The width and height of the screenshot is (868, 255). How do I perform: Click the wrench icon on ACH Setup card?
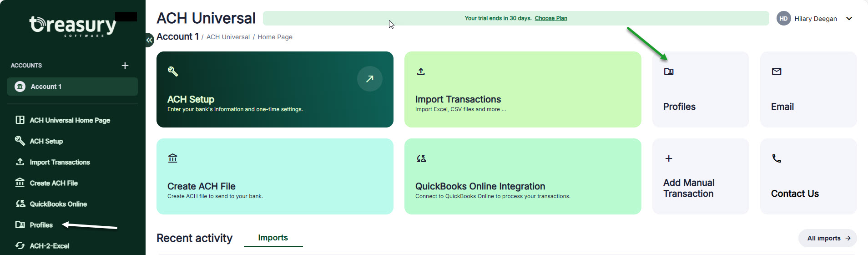pyautogui.click(x=173, y=71)
